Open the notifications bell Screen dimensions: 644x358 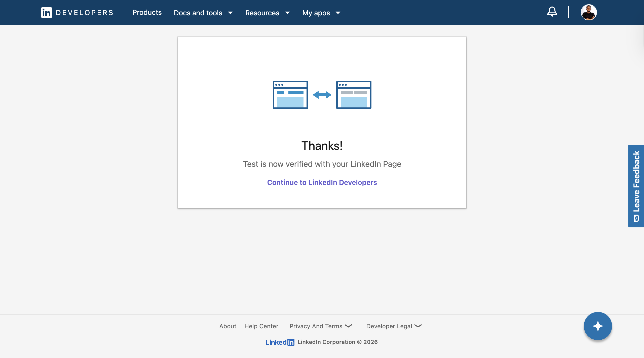point(552,12)
